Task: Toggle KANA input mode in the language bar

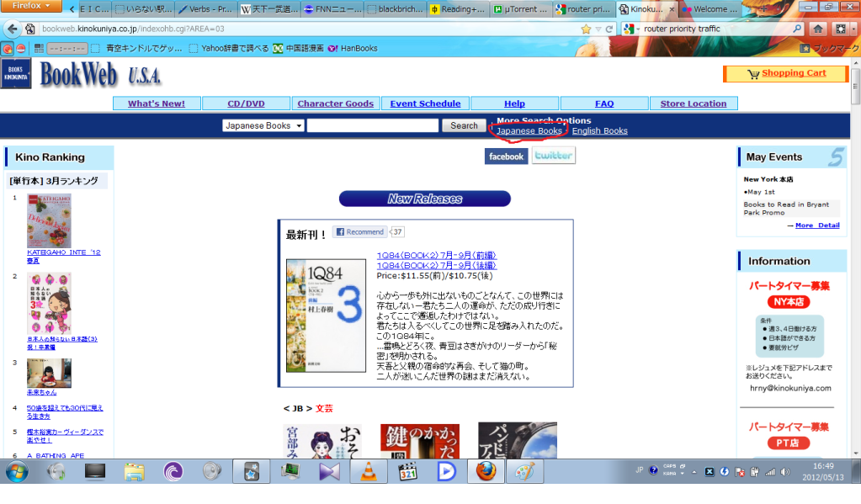Action: click(670, 474)
